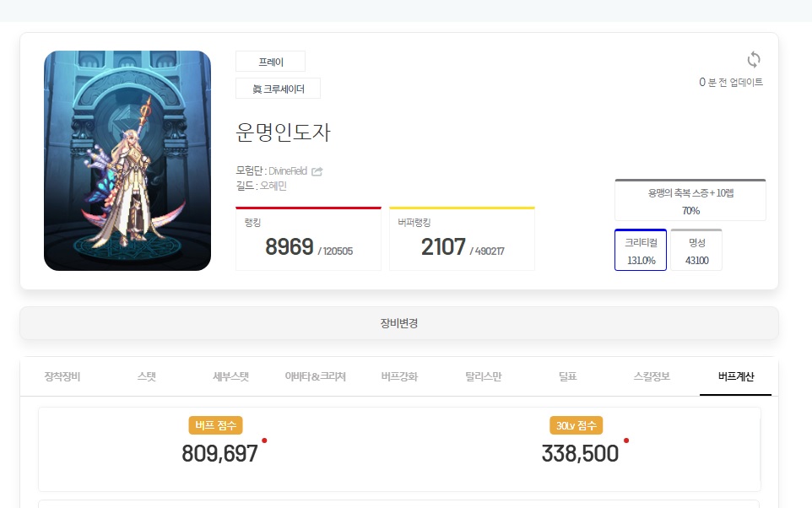This screenshot has height=508, width=812.
Task: Click the refresh update icon
Action: (x=754, y=60)
